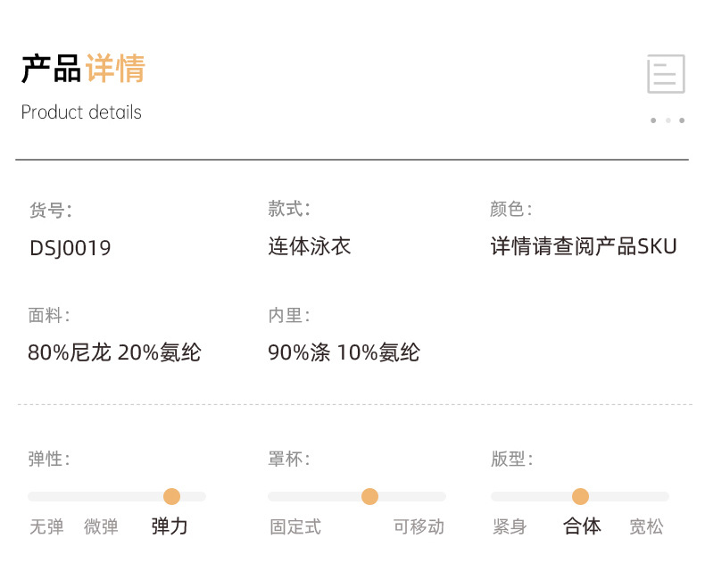
Task: Click the document list icon
Action: click(x=666, y=74)
